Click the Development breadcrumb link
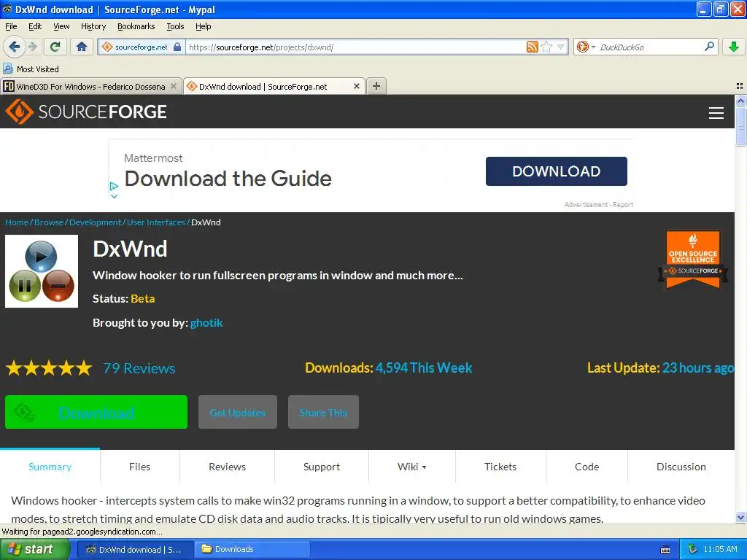This screenshot has width=747, height=560. coord(96,222)
